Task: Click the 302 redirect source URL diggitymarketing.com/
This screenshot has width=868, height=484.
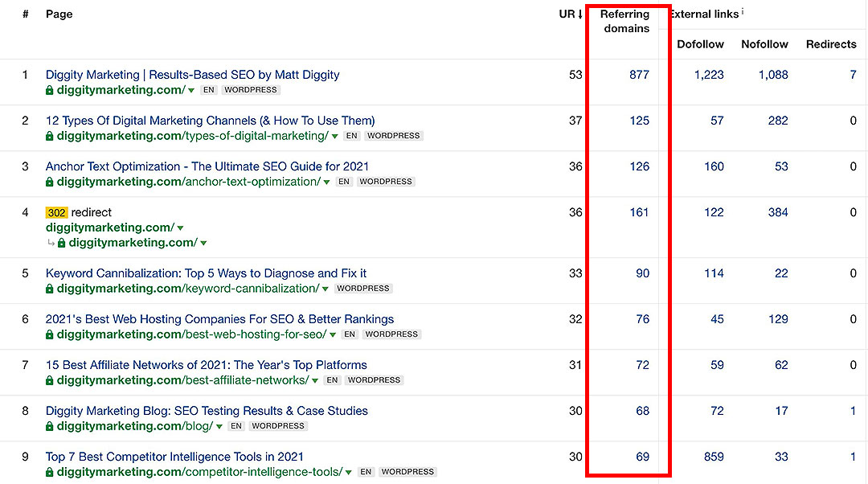Action: (x=110, y=228)
